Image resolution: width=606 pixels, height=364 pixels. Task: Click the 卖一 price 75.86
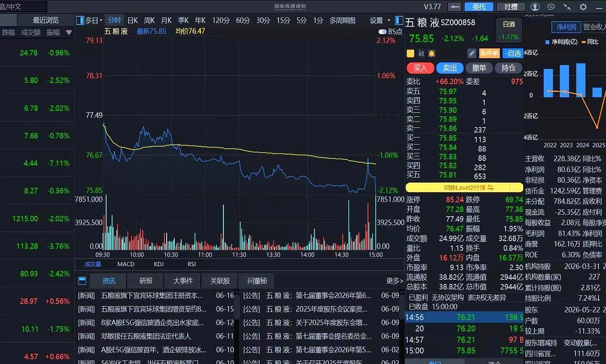tap(448, 128)
